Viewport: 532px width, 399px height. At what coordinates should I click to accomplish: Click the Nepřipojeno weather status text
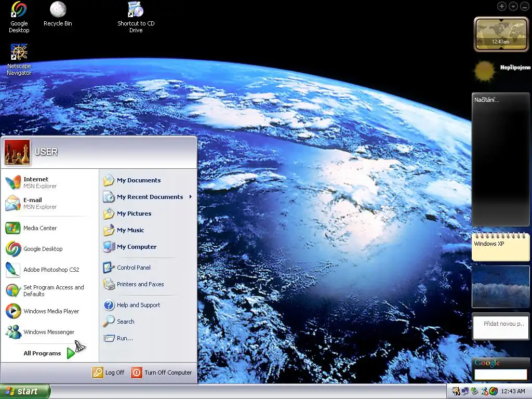point(515,67)
